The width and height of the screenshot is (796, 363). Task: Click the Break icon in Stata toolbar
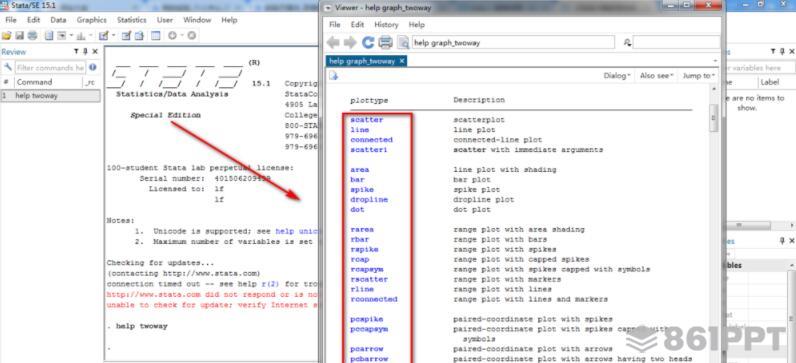pos(191,35)
